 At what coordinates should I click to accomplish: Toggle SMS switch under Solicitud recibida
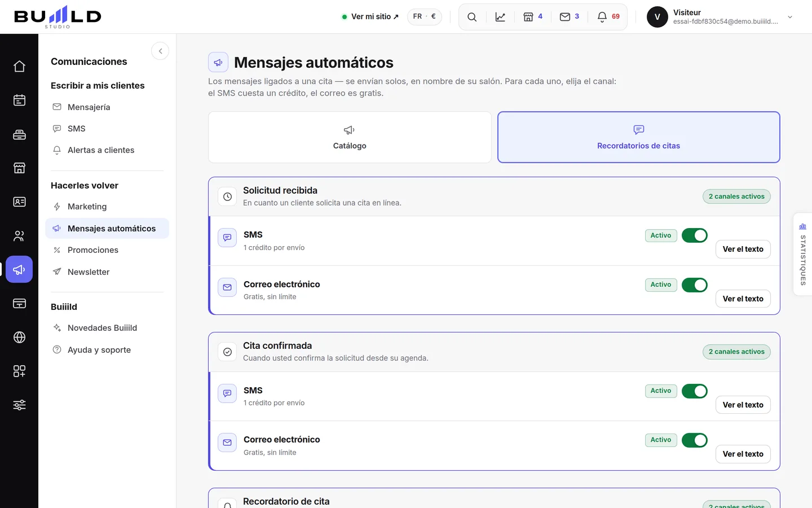[695, 235]
